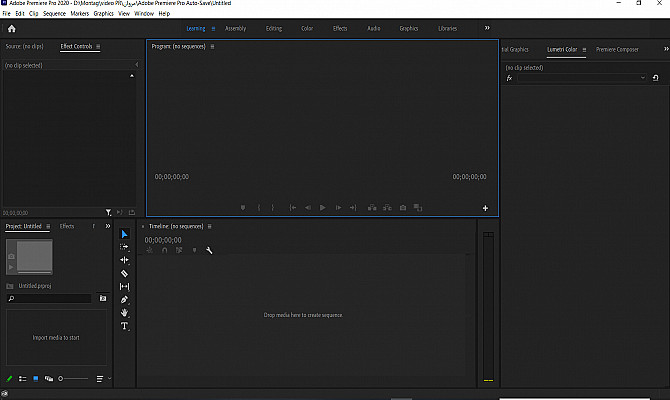Open the Effects tab in the Project panel
Screen dimensions: 670x400
pos(67,226)
